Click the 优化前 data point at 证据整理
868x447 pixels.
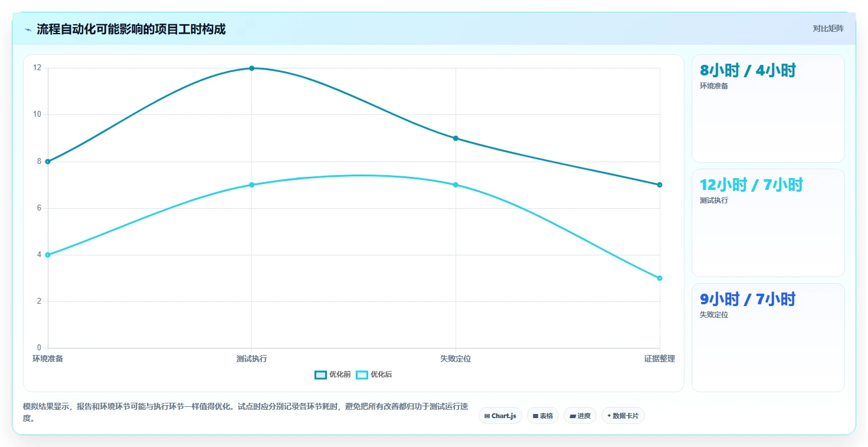click(x=660, y=185)
